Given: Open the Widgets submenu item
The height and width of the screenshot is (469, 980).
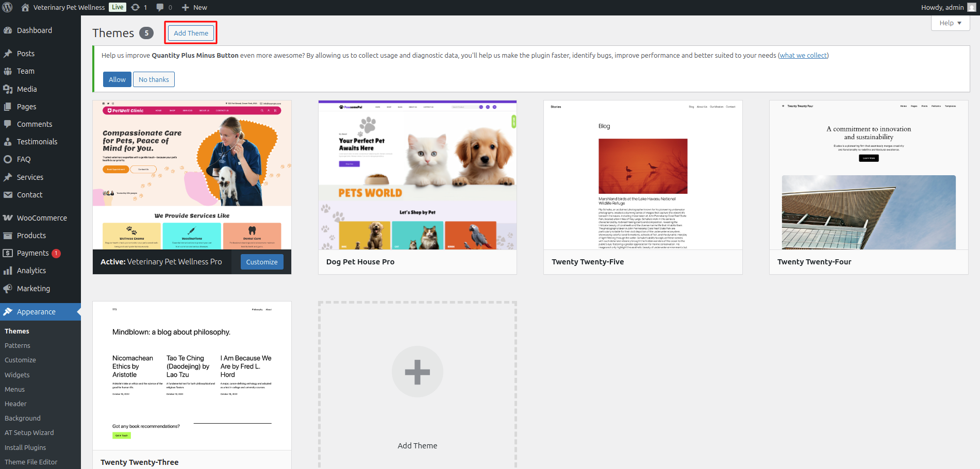Looking at the screenshot, I should 17,375.
